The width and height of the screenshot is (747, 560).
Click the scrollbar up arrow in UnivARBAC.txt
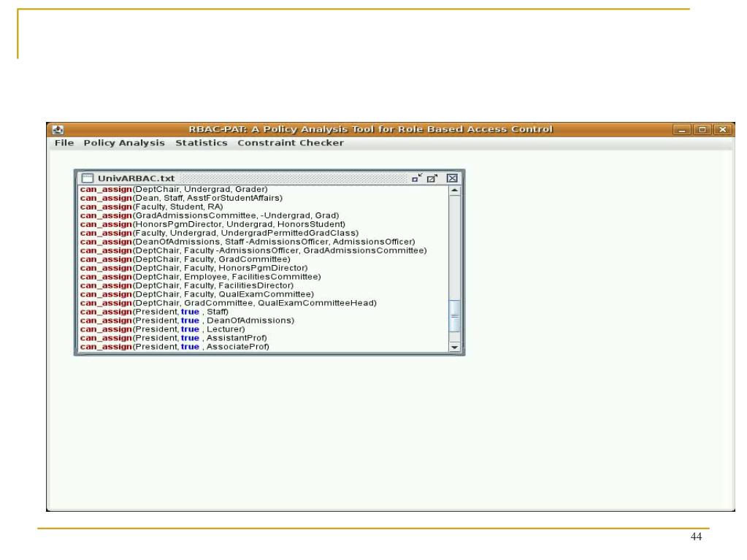pos(454,190)
